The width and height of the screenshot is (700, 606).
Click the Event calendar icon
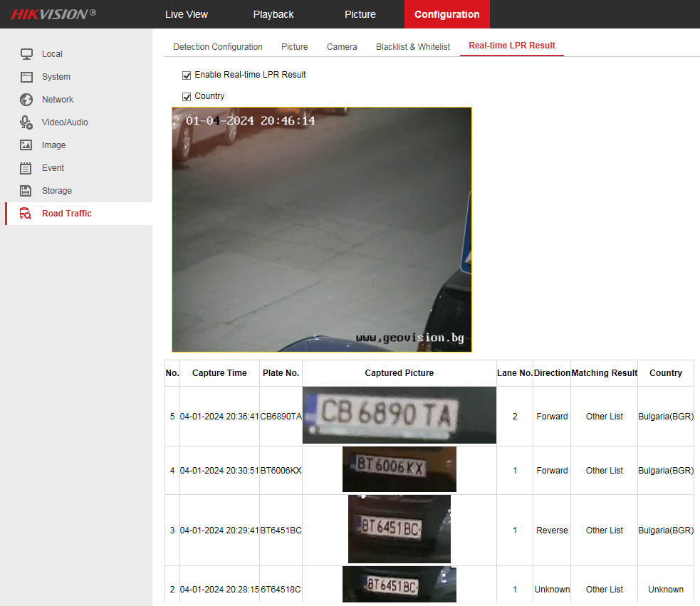pyautogui.click(x=26, y=168)
